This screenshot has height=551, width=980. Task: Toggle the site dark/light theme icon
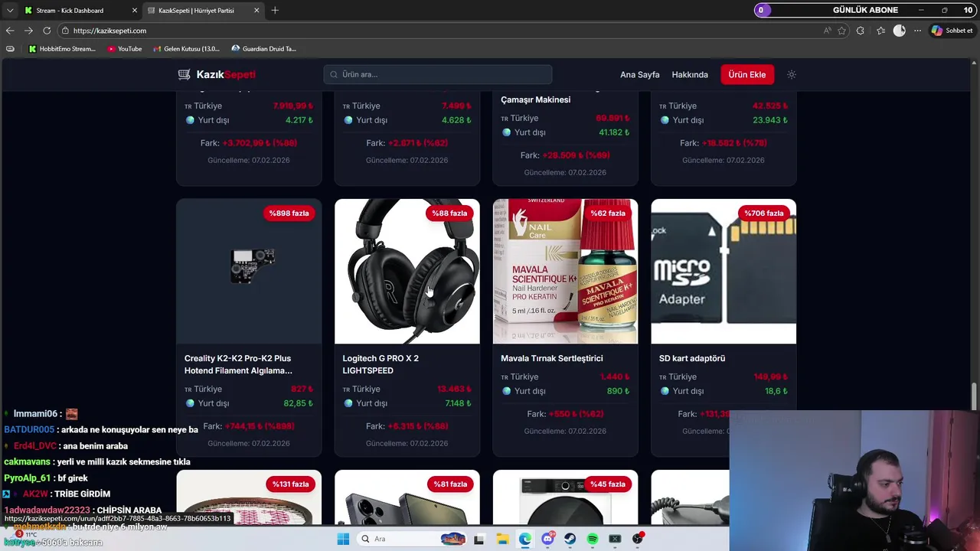[x=792, y=74]
